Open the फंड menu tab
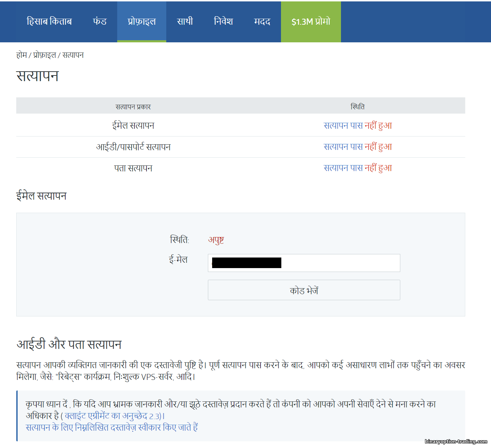The height and width of the screenshot is (448, 491). 100,22
